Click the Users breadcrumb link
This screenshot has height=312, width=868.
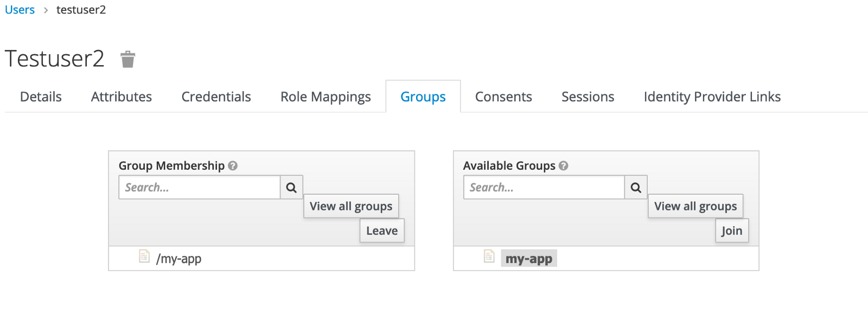20,10
